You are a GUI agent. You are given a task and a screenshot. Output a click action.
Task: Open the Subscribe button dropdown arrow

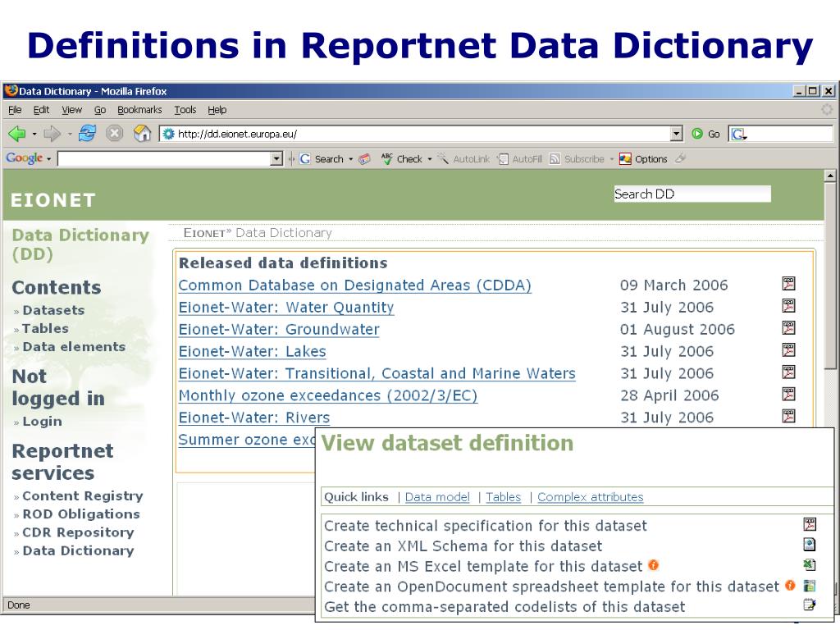(611, 159)
